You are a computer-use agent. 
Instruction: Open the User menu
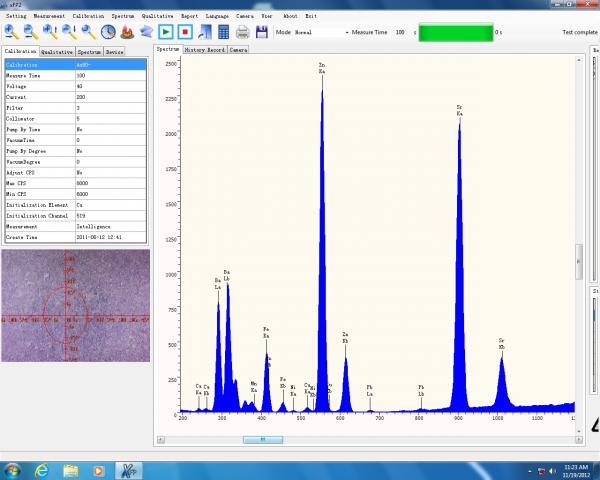[267, 16]
